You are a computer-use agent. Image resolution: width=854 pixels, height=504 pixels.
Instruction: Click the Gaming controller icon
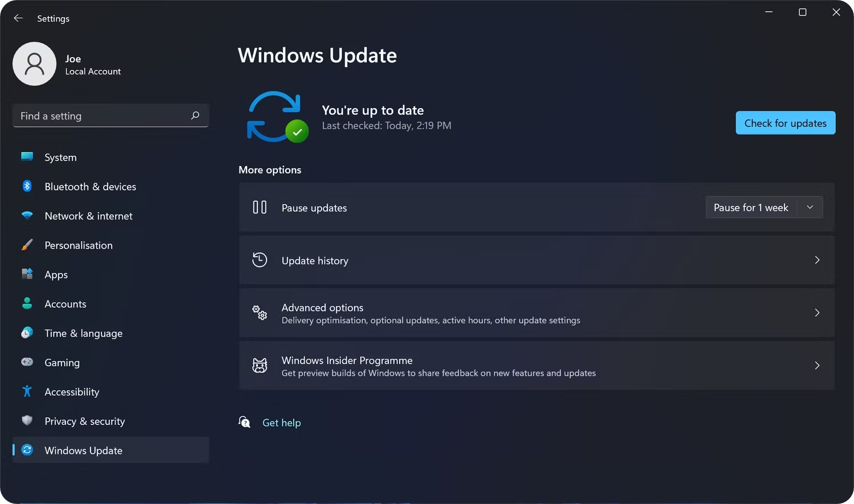(x=27, y=362)
